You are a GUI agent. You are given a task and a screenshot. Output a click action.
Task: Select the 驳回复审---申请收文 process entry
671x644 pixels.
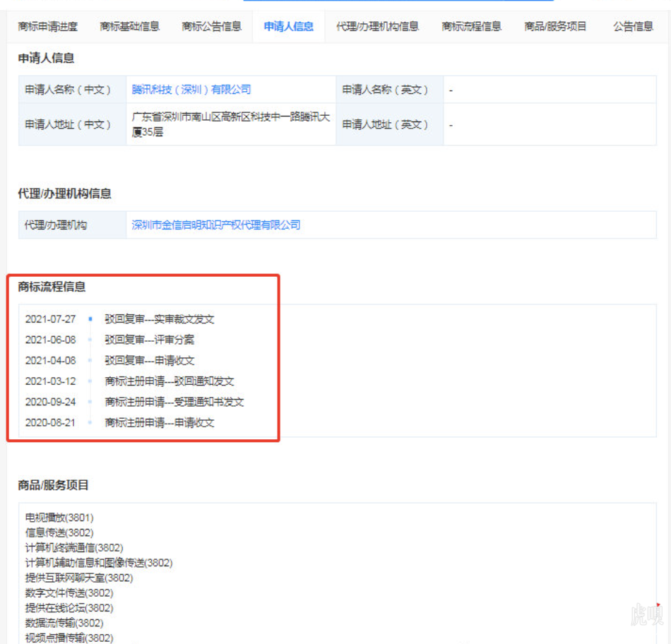(150, 361)
